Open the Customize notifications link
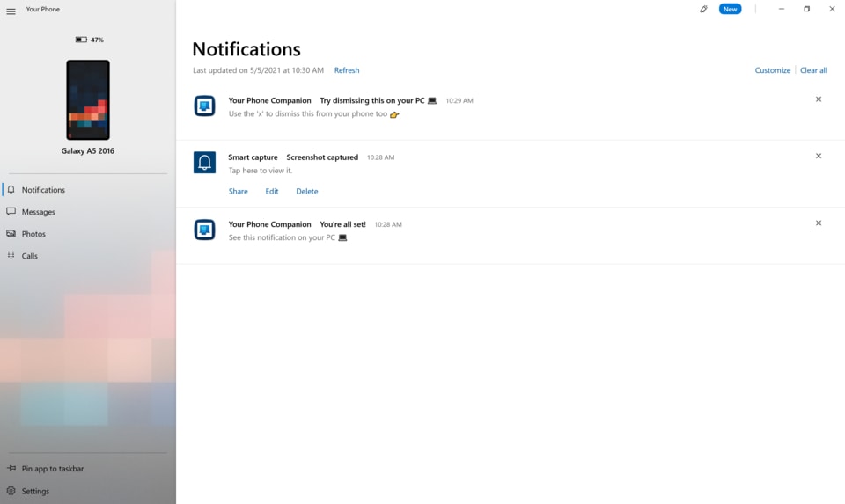The width and height of the screenshot is (845, 504). [772, 70]
